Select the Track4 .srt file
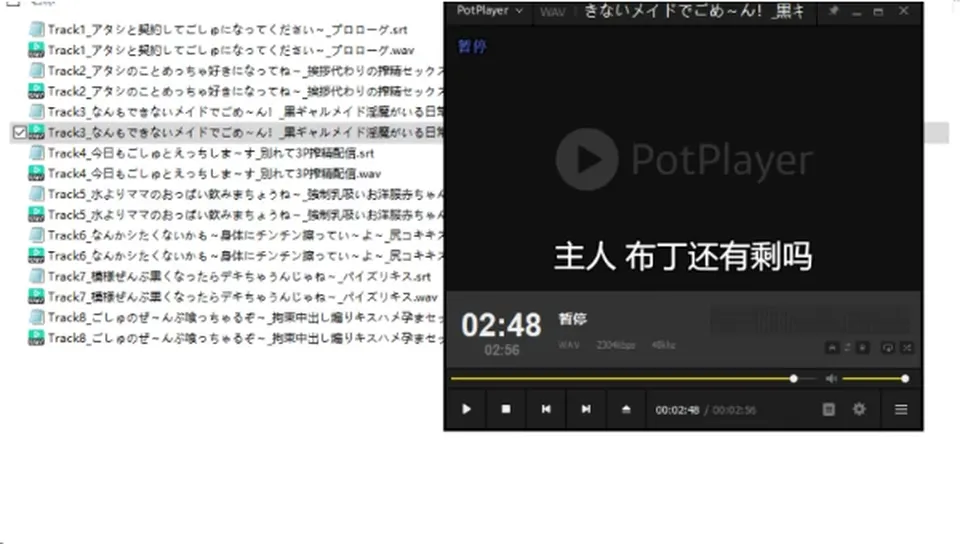The image size is (960, 544). point(211,153)
